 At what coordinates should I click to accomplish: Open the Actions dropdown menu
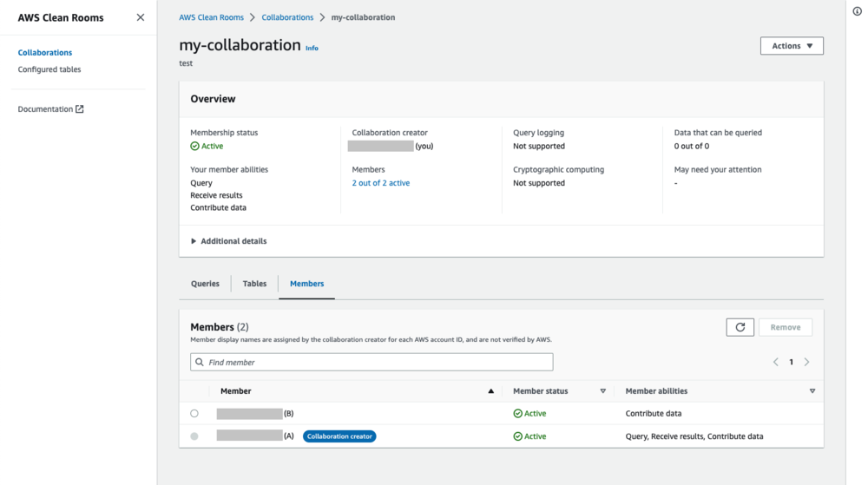click(792, 46)
